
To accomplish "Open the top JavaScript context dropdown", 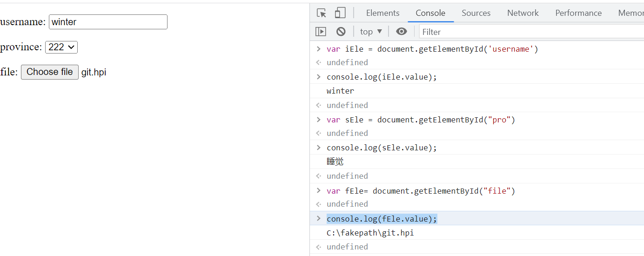I will tap(371, 32).
